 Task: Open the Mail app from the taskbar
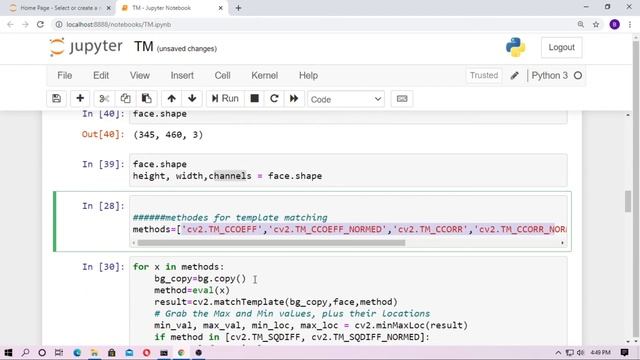click(x=129, y=353)
